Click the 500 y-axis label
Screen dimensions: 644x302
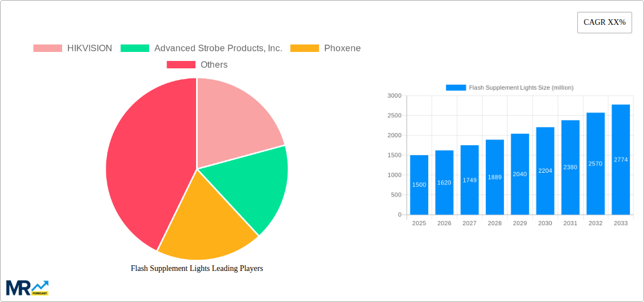tap(396, 195)
